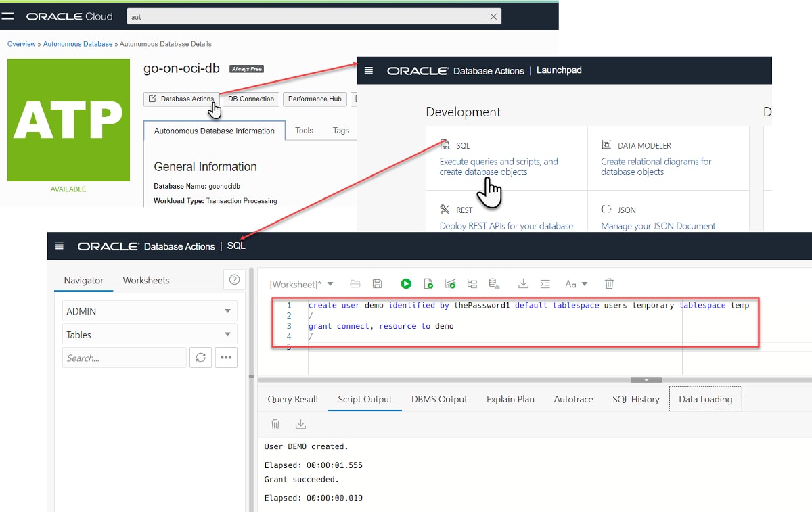Image resolution: width=812 pixels, height=512 pixels.
Task: Run the SQL statement with green Run button
Action: (405, 283)
